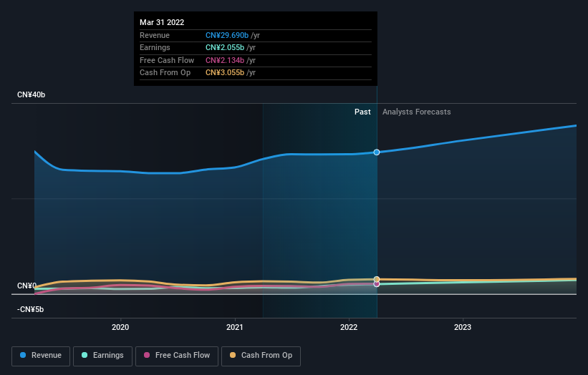The width and height of the screenshot is (588, 375).
Task: Click the CN¥3.055b cash from op value
Action: pyautogui.click(x=225, y=73)
